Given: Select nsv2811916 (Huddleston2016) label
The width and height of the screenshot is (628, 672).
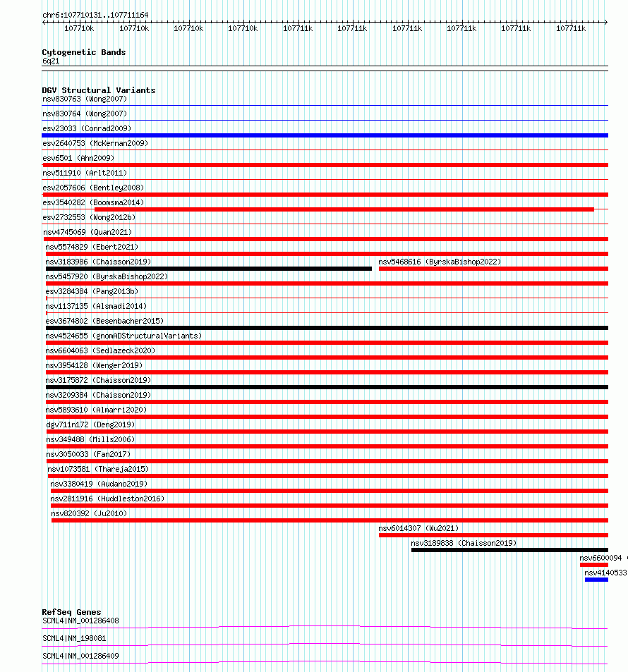Looking at the screenshot, I should [107, 499].
